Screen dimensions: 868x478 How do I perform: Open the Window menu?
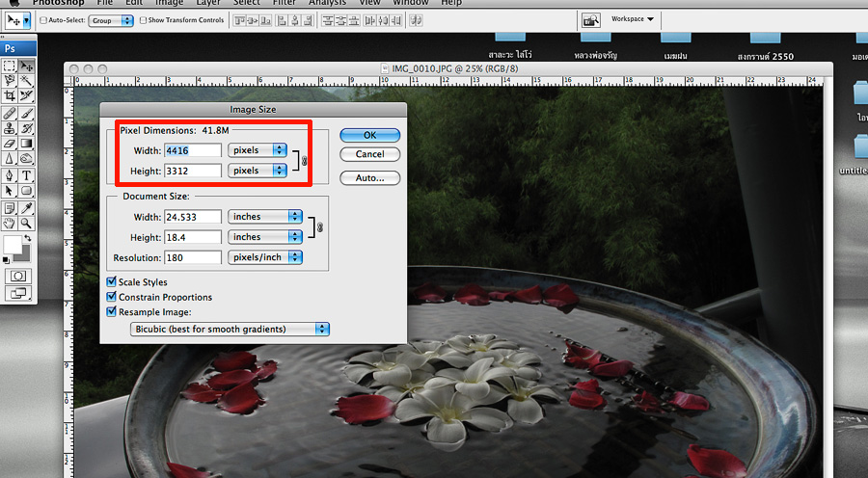[410, 3]
